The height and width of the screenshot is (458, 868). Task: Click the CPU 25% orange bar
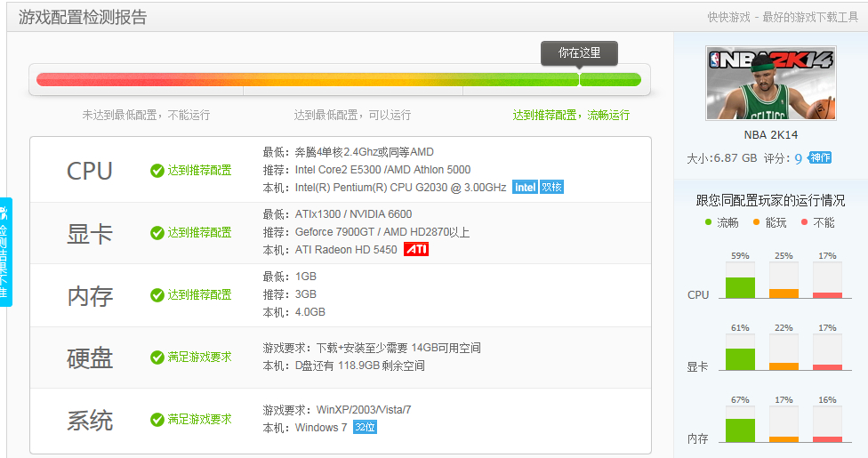(784, 293)
